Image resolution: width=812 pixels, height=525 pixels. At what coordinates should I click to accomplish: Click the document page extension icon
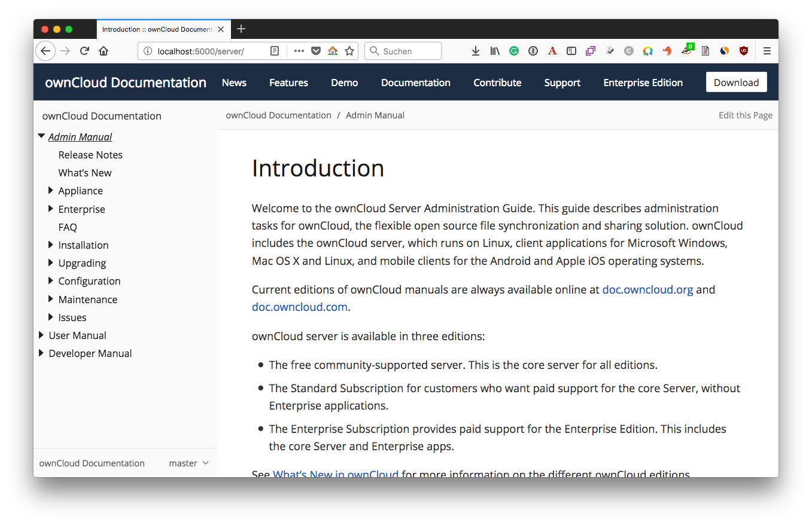[705, 51]
